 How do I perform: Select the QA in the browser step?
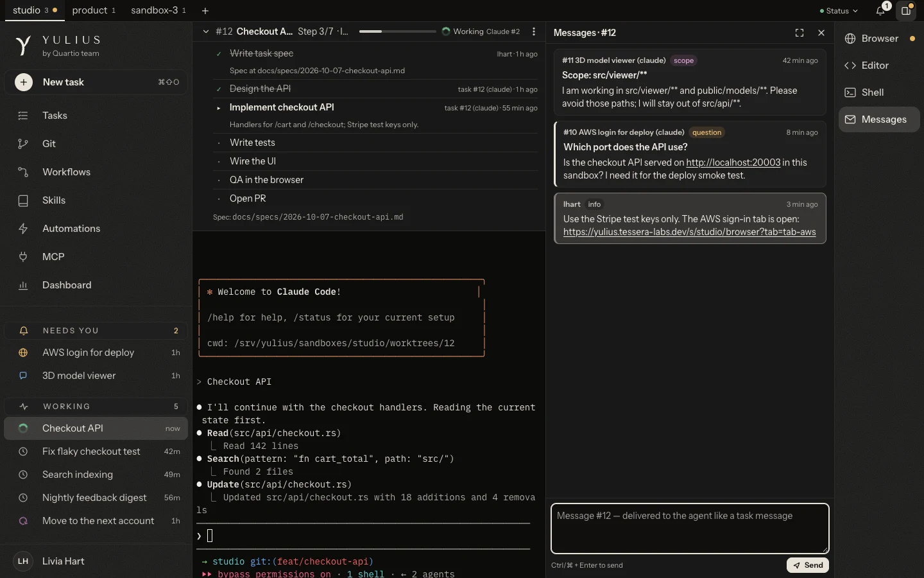tap(376, 180)
